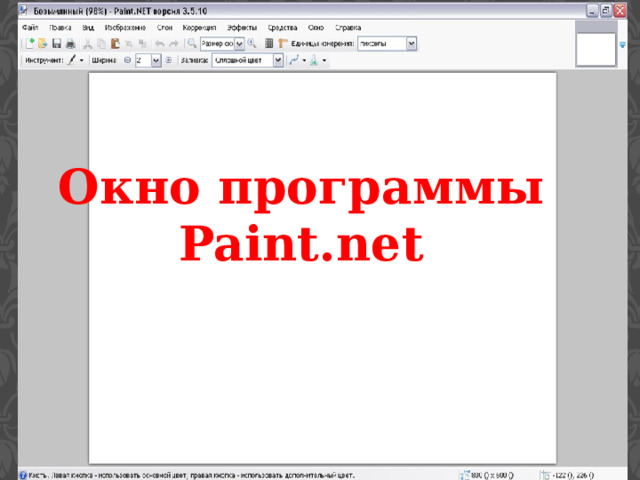The height and width of the screenshot is (480, 640).
Task: Open brush width value dropdown
Action: click(x=156, y=60)
